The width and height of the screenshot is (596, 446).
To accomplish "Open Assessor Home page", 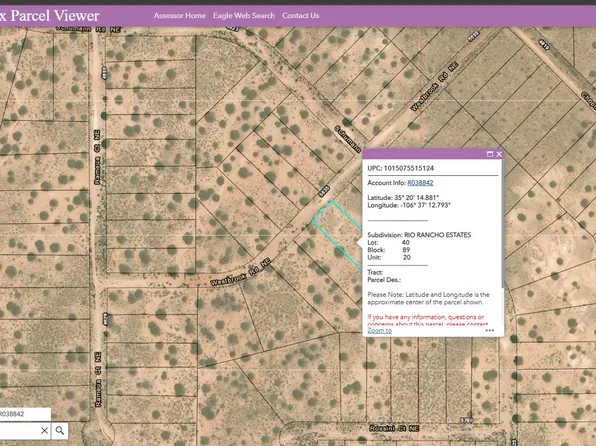I will pyautogui.click(x=179, y=16).
